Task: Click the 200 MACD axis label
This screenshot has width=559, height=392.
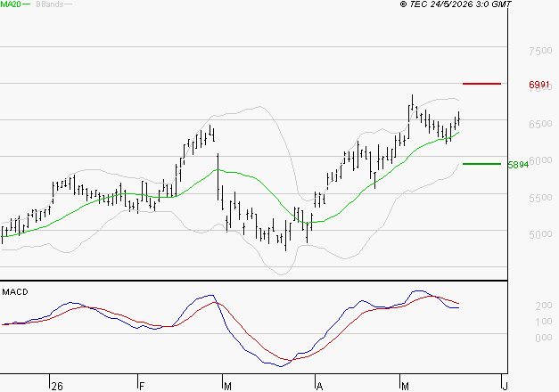Action: click(544, 306)
